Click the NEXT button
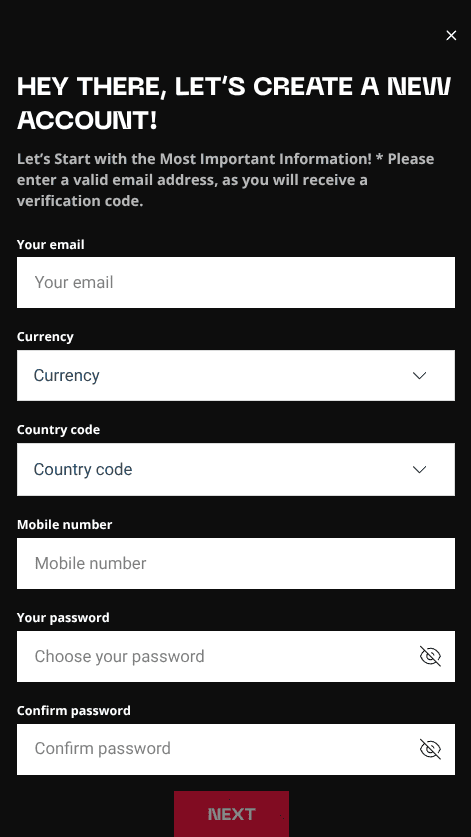Image resolution: width=471 pixels, height=837 pixels. pyautogui.click(x=231, y=814)
